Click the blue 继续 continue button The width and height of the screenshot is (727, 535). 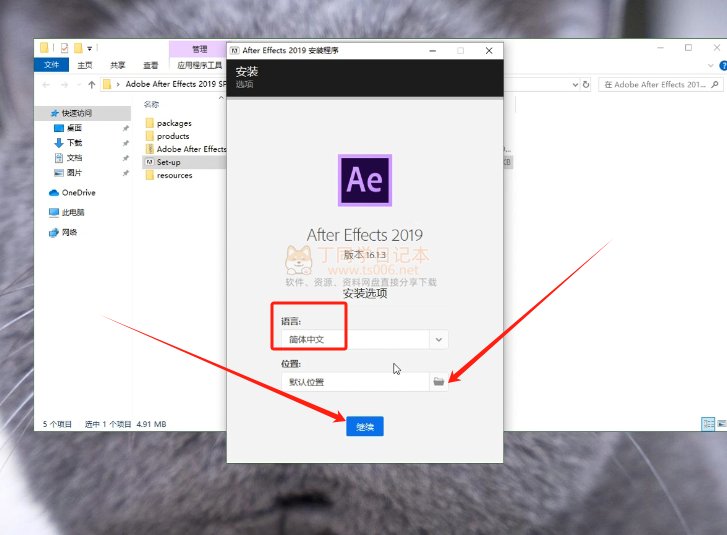coord(364,426)
